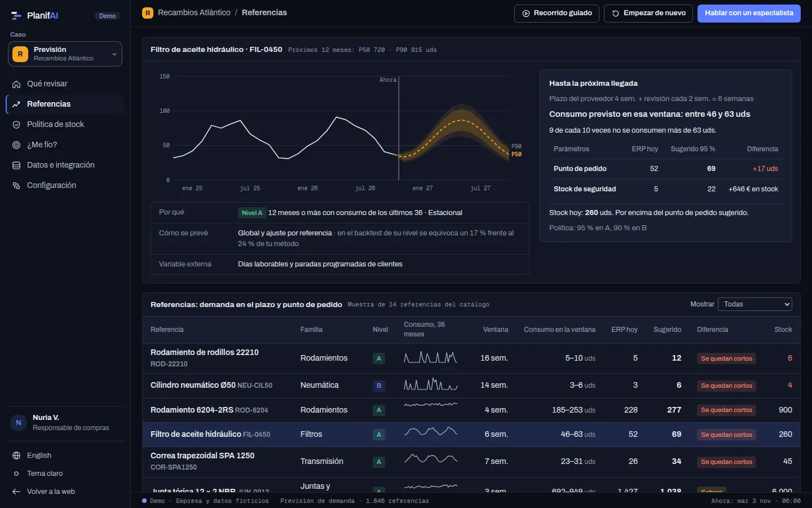Click the Nuria V. avatar

coord(19,422)
